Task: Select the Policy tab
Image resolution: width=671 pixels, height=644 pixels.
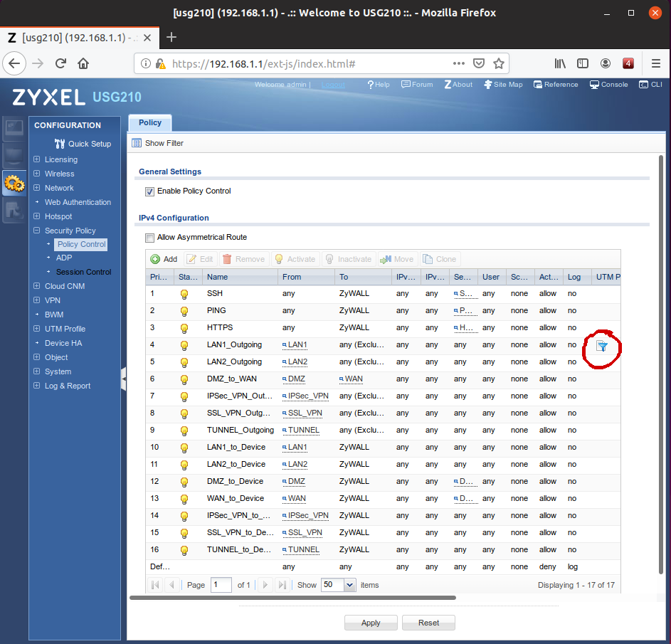Action: tap(149, 123)
